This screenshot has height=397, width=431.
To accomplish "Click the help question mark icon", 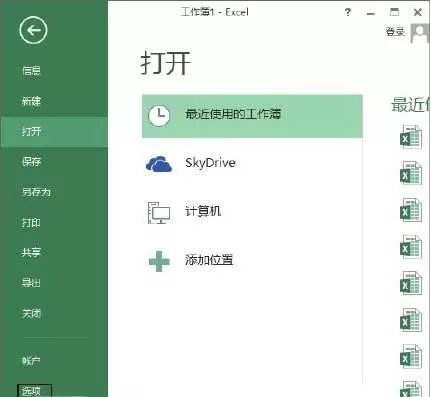I will [x=348, y=13].
